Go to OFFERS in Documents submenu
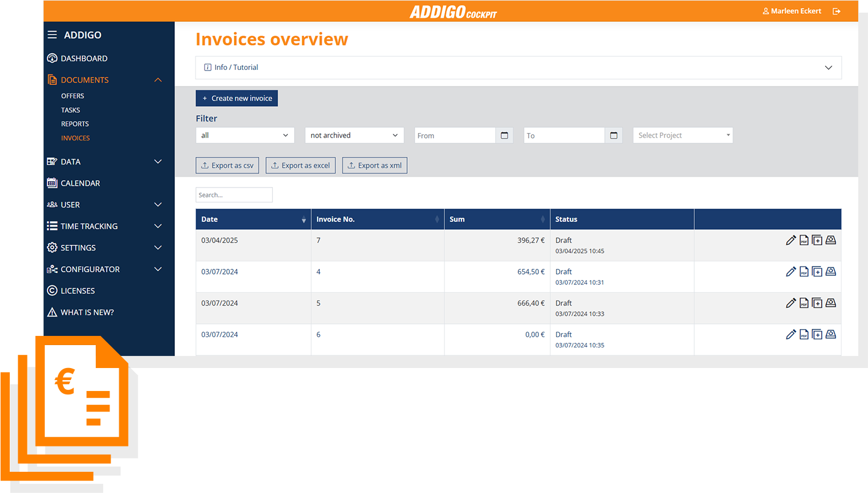The width and height of the screenshot is (868, 493). (73, 96)
